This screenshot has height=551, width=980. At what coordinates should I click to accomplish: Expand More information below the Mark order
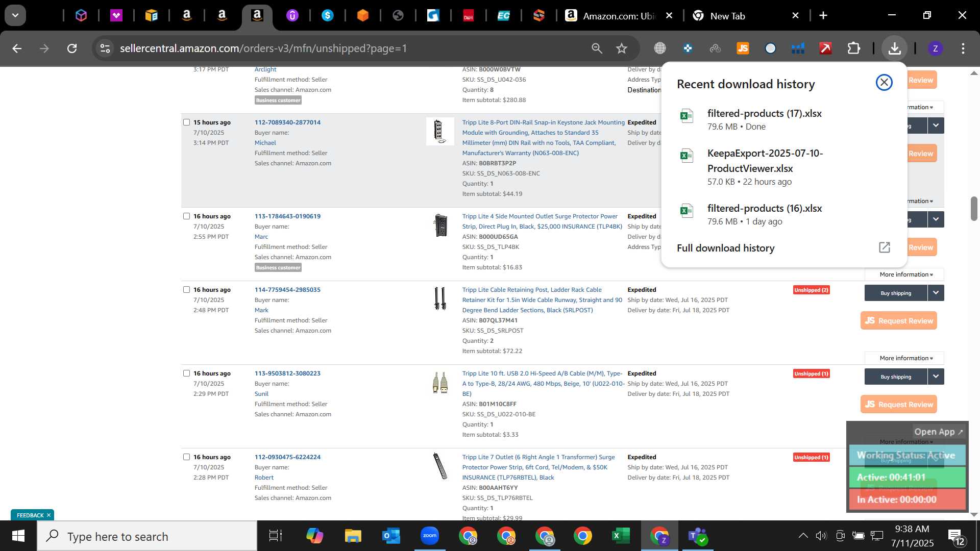coord(905,358)
